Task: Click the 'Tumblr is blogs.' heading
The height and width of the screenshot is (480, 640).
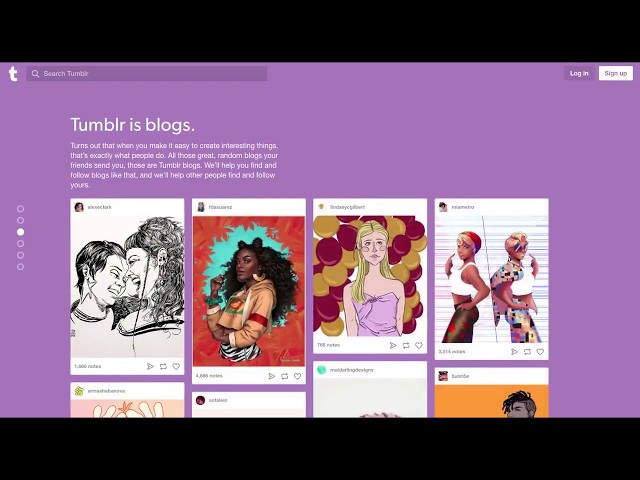Action: click(133, 125)
